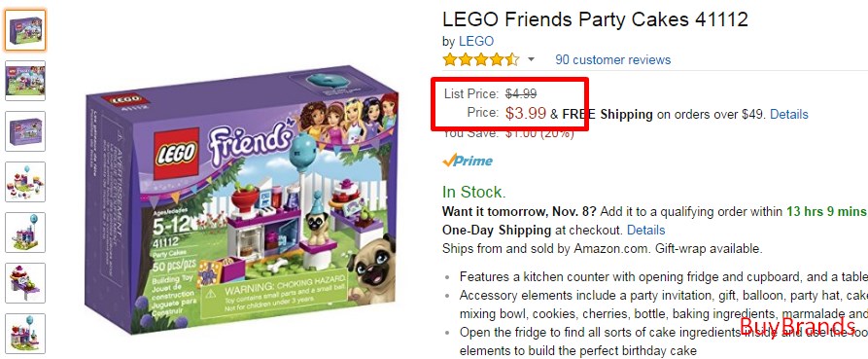Expand the star rating dropdown arrow
Screen dimensions: 868x359
[532, 59]
